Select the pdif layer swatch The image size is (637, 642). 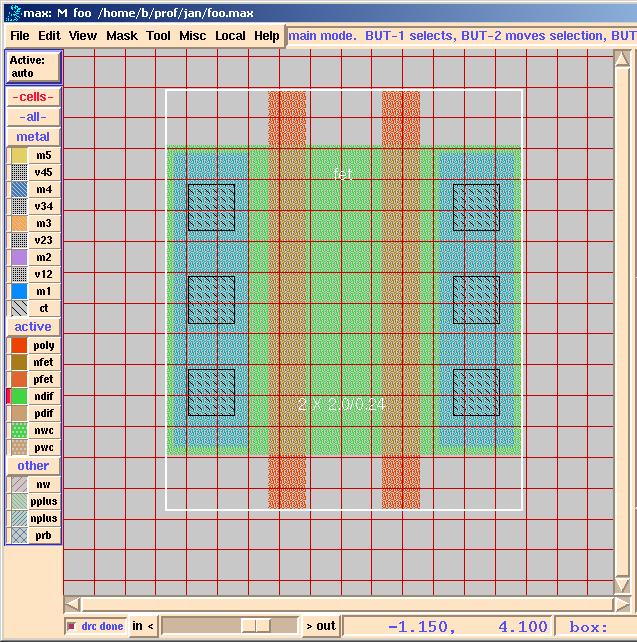pos(19,414)
